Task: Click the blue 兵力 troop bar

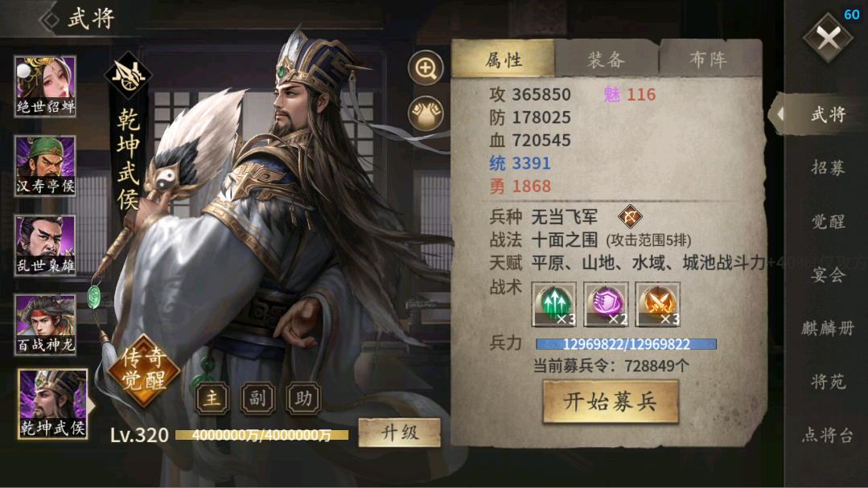Action: pyautogui.click(x=626, y=344)
